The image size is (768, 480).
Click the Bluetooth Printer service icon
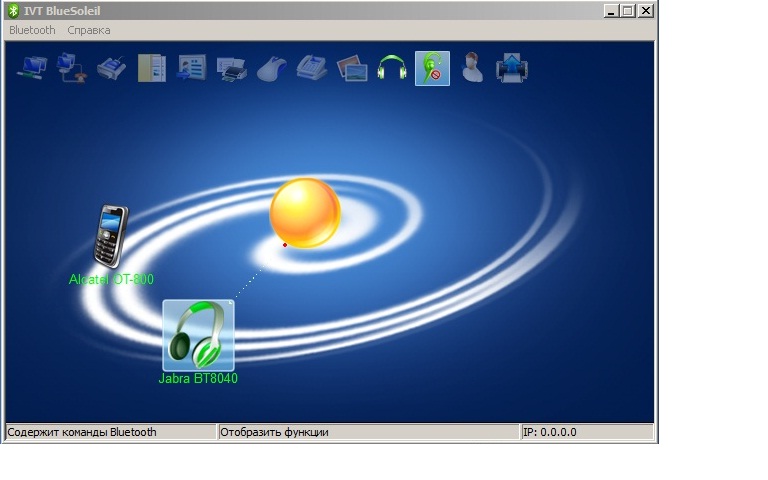231,69
